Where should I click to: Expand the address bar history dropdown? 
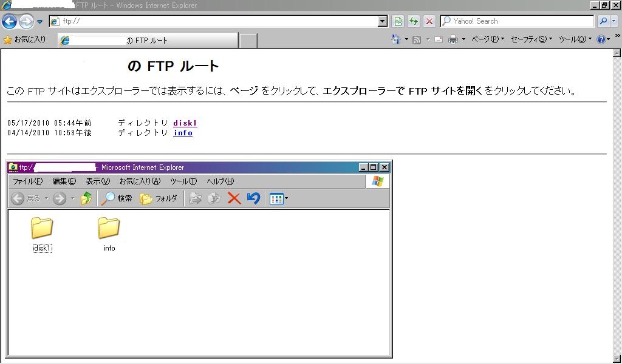coord(383,21)
